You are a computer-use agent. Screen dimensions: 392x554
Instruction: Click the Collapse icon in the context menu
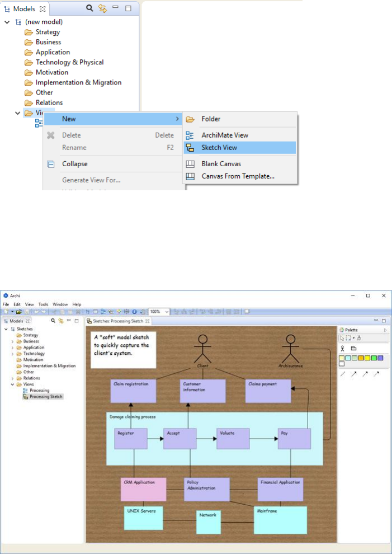51,164
